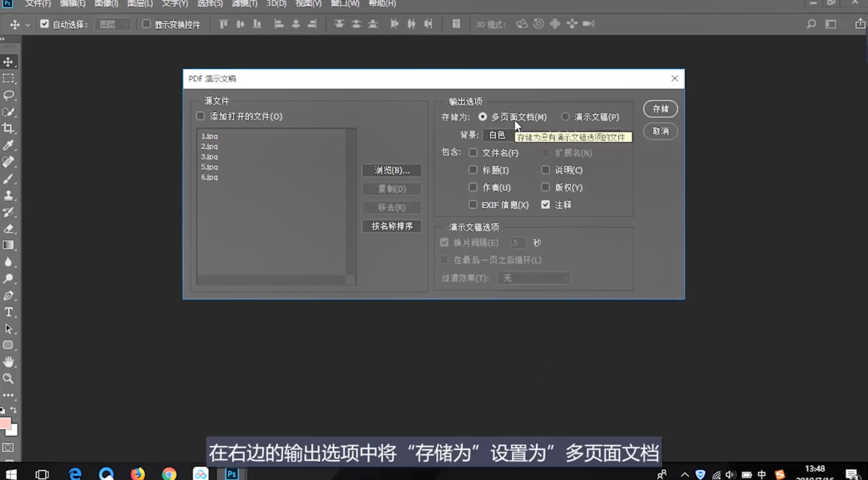Screen dimensions: 868x480
Task: Select the Blur tool
Action: (x=8, y=262)
